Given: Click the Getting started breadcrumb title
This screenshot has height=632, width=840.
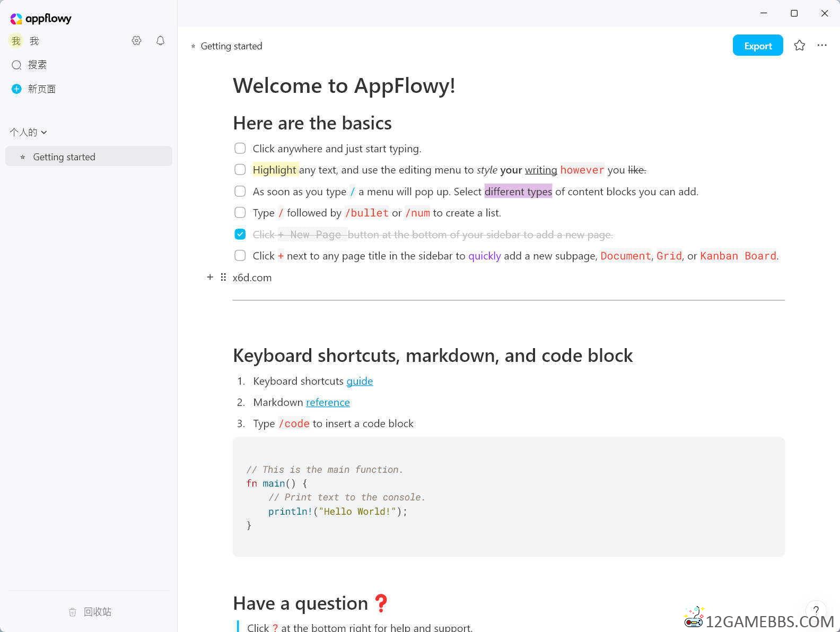Looking at the screenshot, I should [x=231, y=46].
